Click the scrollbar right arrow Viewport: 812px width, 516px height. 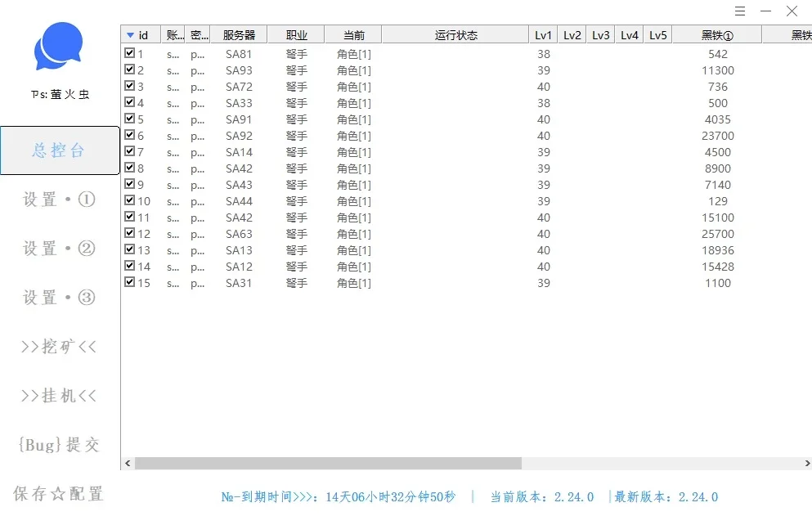(807, 463)
